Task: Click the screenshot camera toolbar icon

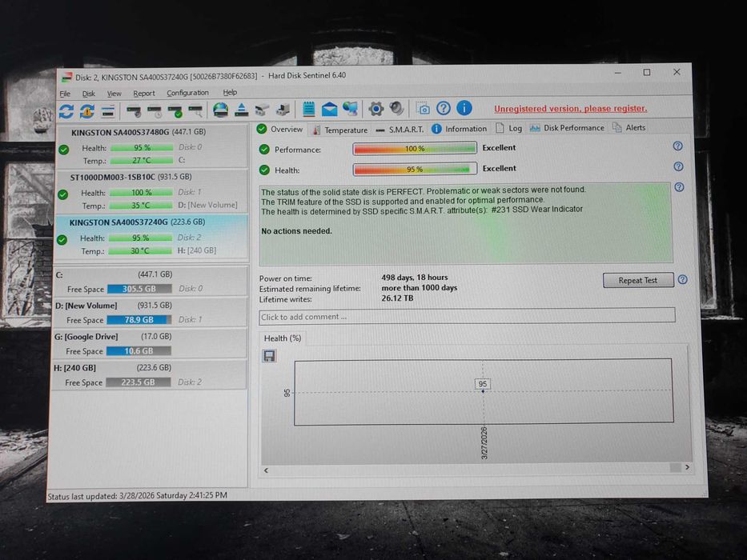Action: tap(423, 109)
